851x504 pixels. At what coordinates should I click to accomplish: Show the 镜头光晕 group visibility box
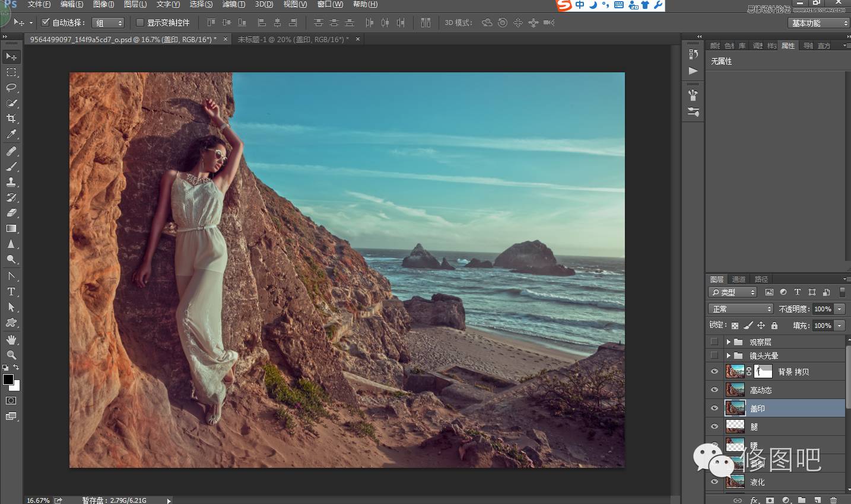coord(714,355)
